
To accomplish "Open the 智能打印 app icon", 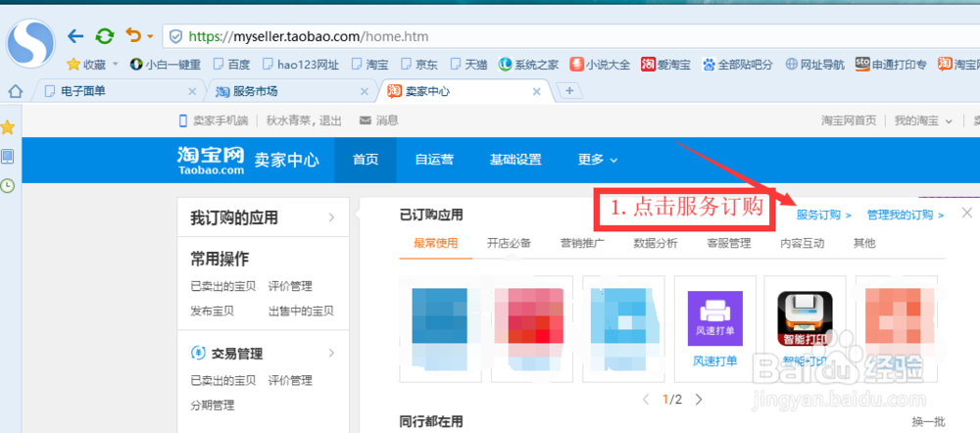I will click(x=805, y=318).
